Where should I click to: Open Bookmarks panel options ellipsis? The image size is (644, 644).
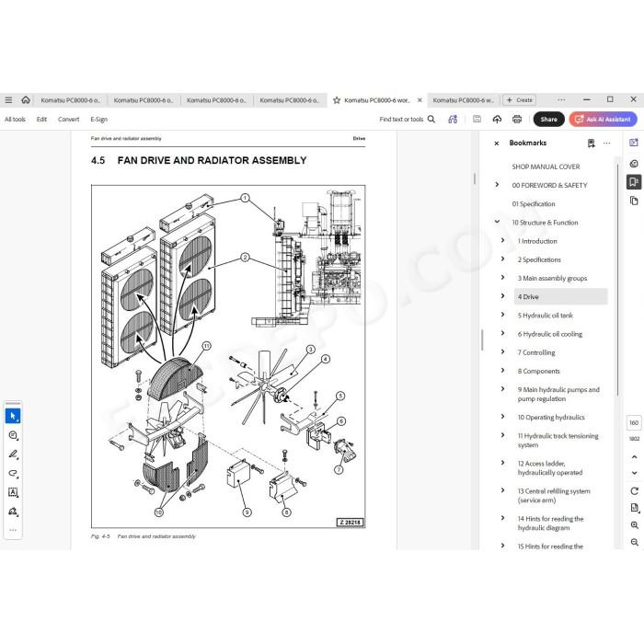coord(606,143)
